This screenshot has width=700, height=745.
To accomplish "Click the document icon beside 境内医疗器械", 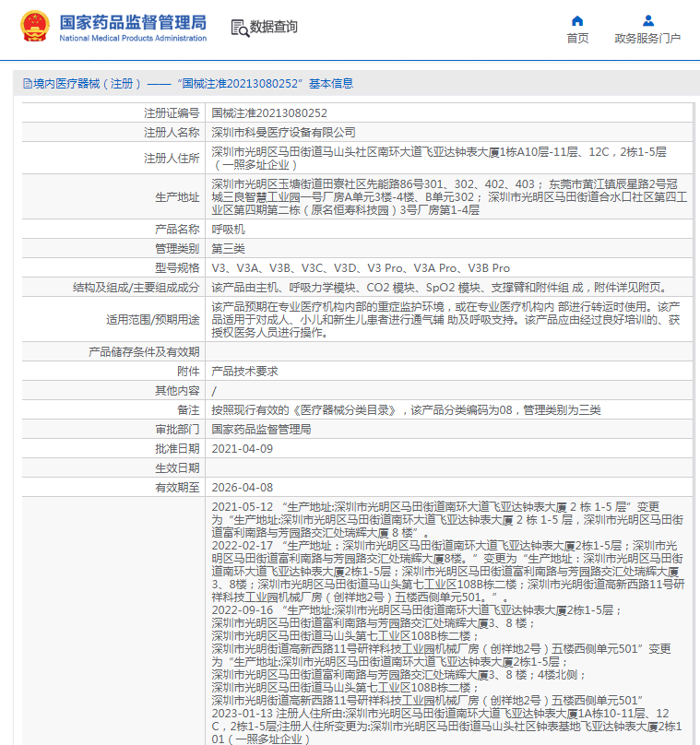I will [27, 83].
